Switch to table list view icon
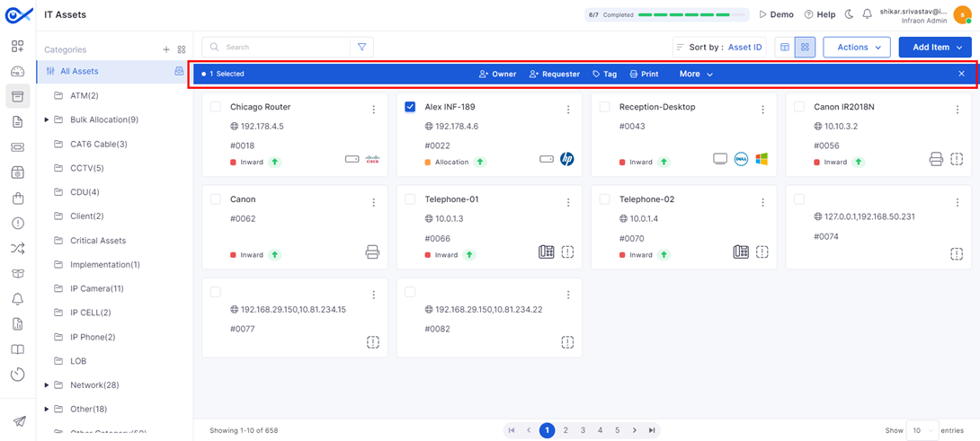980x441 pixels. (x=785, y=47)
